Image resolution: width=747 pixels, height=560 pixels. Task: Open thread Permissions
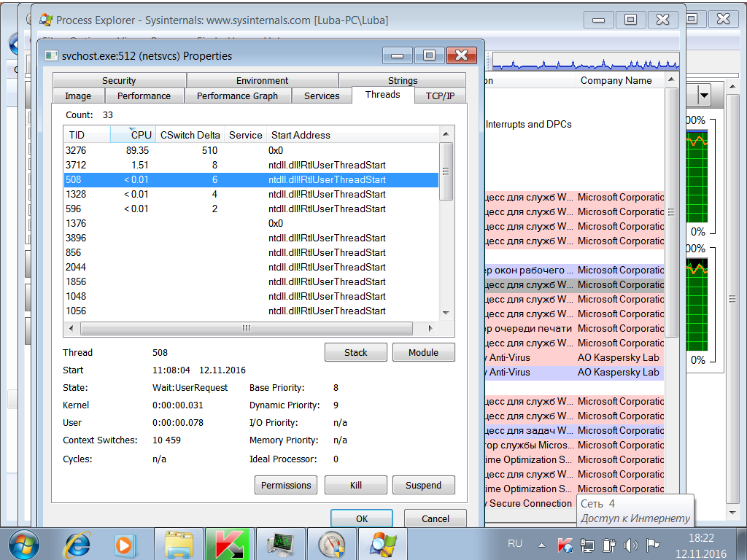point(286,485)
